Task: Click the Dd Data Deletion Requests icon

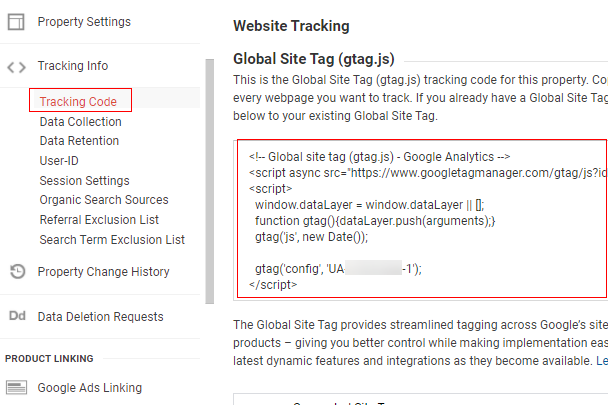Action: [17, 316]
